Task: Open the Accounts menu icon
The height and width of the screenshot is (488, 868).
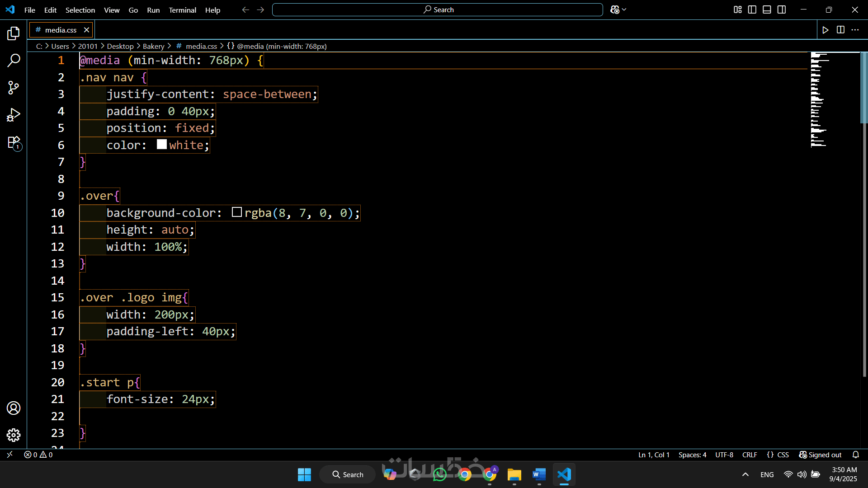Action: coord(14,408)
